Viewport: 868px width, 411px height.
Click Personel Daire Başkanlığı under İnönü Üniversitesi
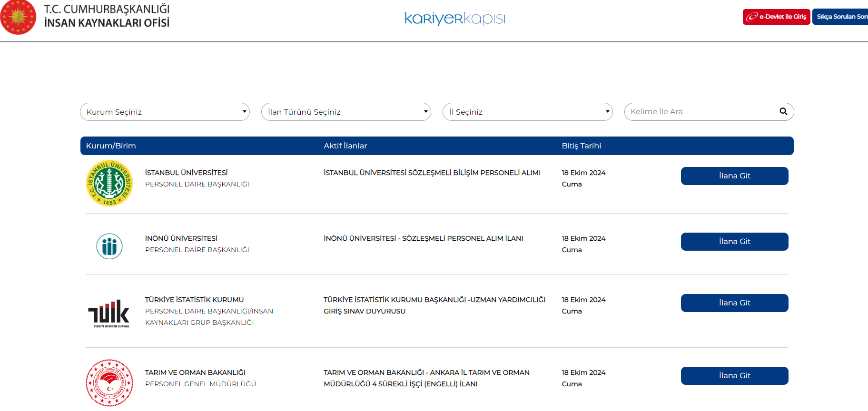pyautogui.click(x=197, y=250)
